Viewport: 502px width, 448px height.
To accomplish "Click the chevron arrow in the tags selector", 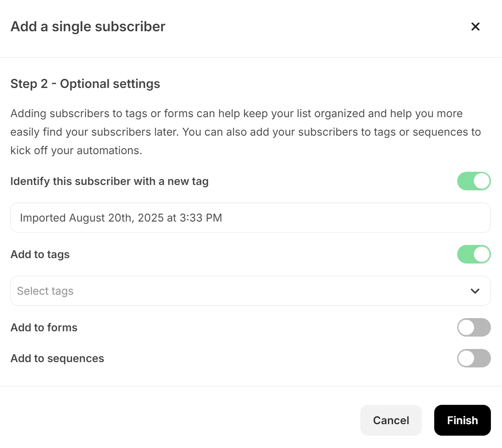I will tap(475, 291).
